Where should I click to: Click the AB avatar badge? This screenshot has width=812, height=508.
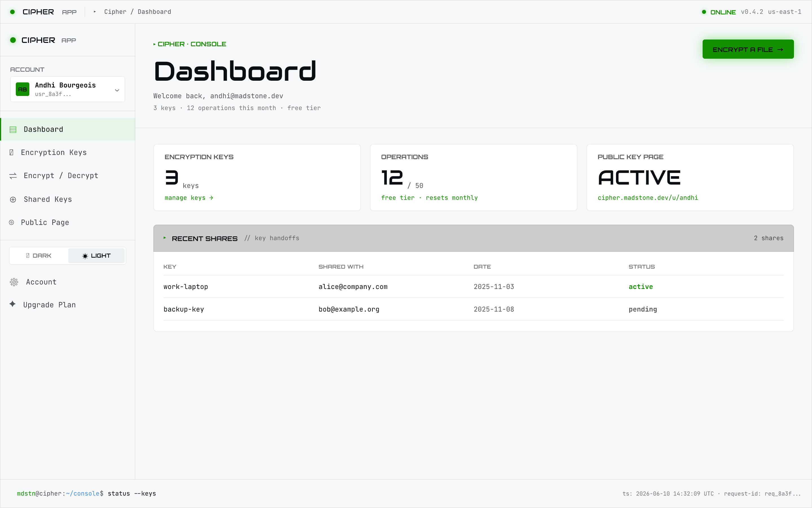[23, 89]
